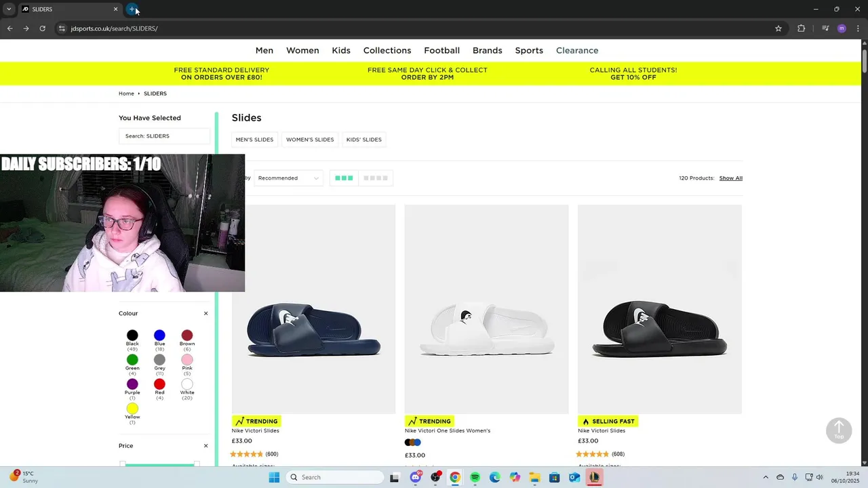Screen dimensions: 868x488
Task: Filter by Women's Slides
Action: 310,140
